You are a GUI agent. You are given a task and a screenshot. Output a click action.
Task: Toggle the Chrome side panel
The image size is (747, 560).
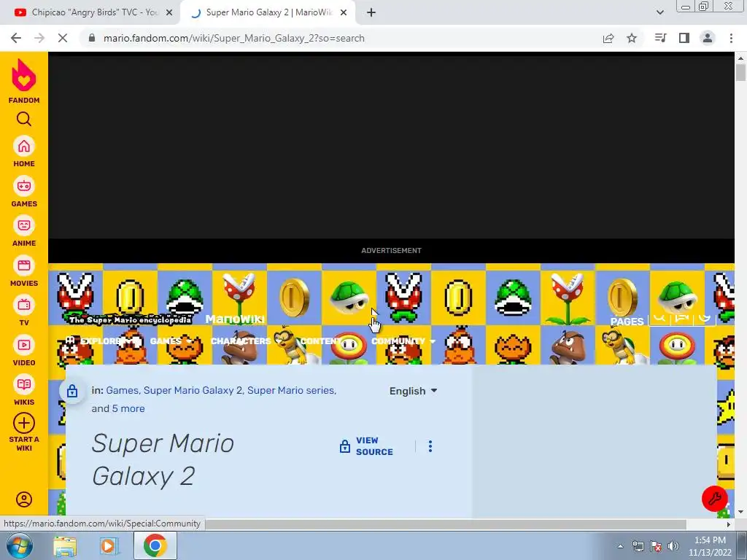click(684, 38)
